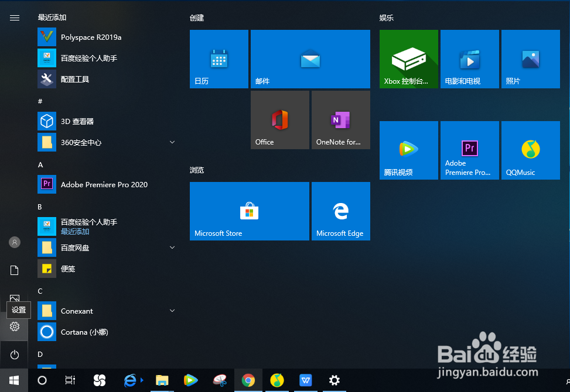Launch 3D 查看器 app
Viewport: 570px width, 392px height.
point(107,121)
